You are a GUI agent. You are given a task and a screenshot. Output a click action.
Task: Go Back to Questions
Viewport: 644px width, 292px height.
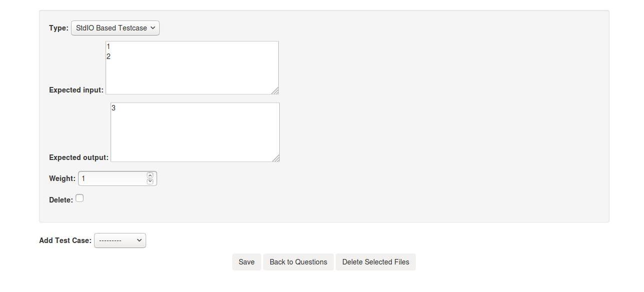(x=298, y=262)
